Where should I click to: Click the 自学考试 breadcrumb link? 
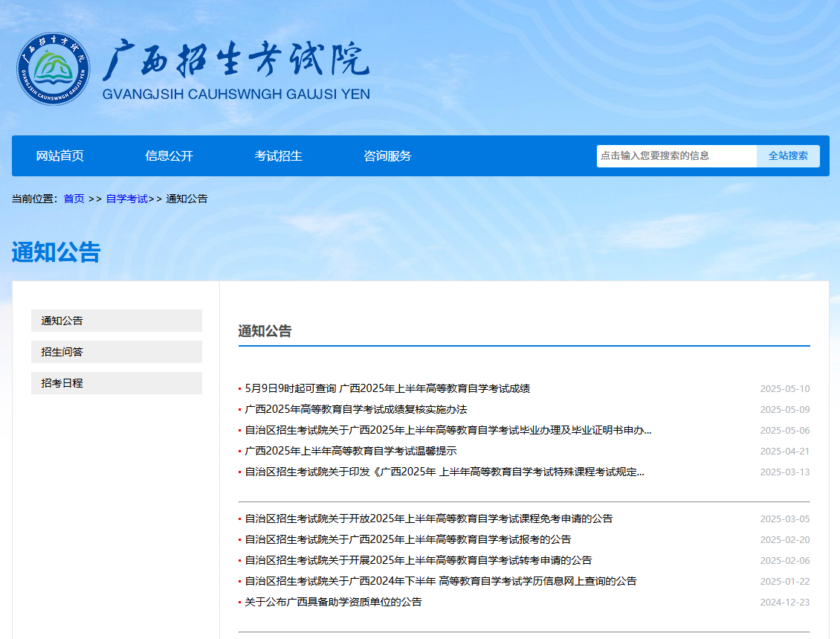[x=126, y=199]
